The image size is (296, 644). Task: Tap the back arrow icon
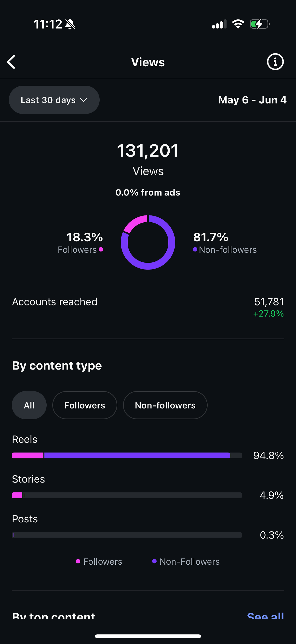pos(11,62)
